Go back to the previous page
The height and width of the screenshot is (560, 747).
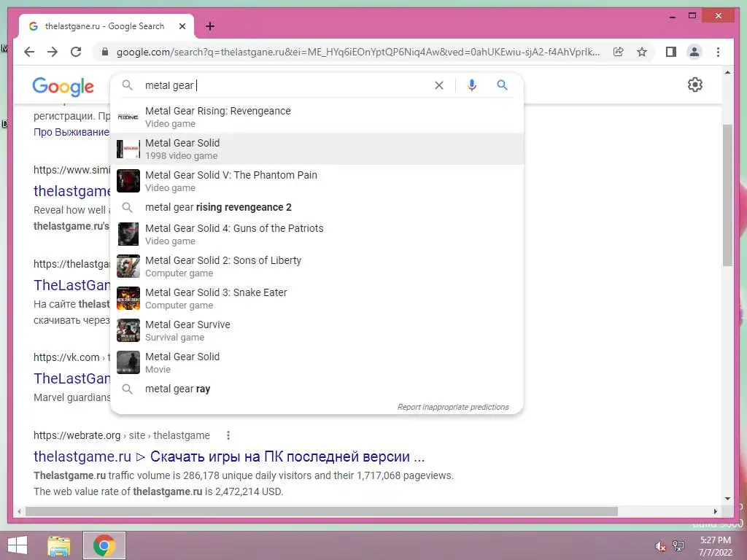coord(29,52)
